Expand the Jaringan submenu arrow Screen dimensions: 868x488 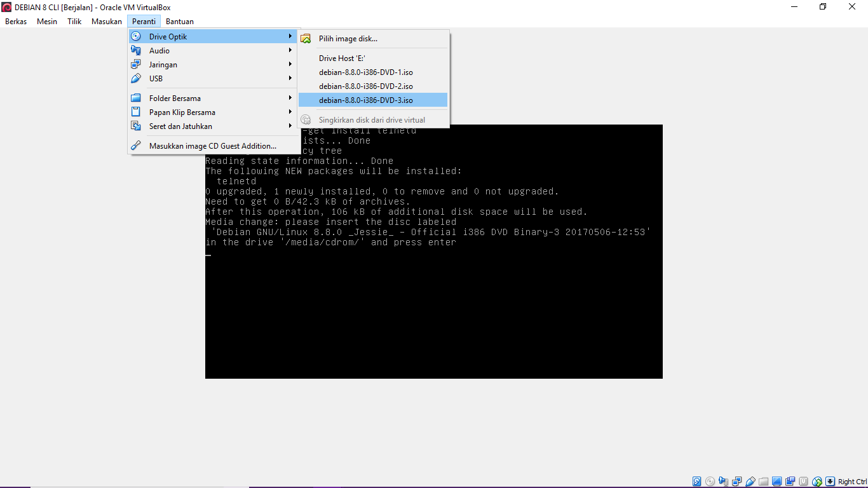point(290,64)
